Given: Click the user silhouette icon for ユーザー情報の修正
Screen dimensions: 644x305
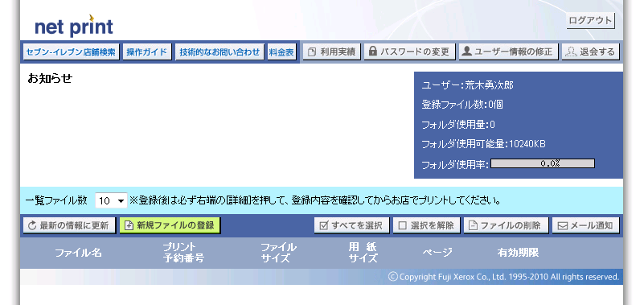Looking at the screenshot, I should pyautogui.click(x=466, y=52).
